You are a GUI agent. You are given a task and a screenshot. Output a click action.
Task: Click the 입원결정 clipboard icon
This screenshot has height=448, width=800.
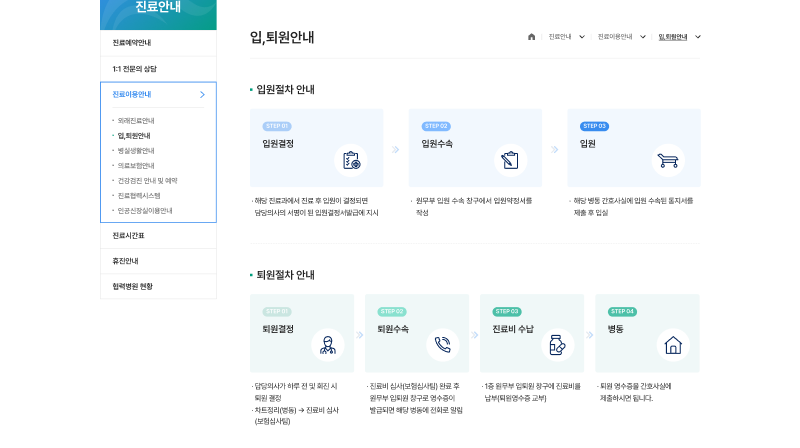[x=351, y=161]
